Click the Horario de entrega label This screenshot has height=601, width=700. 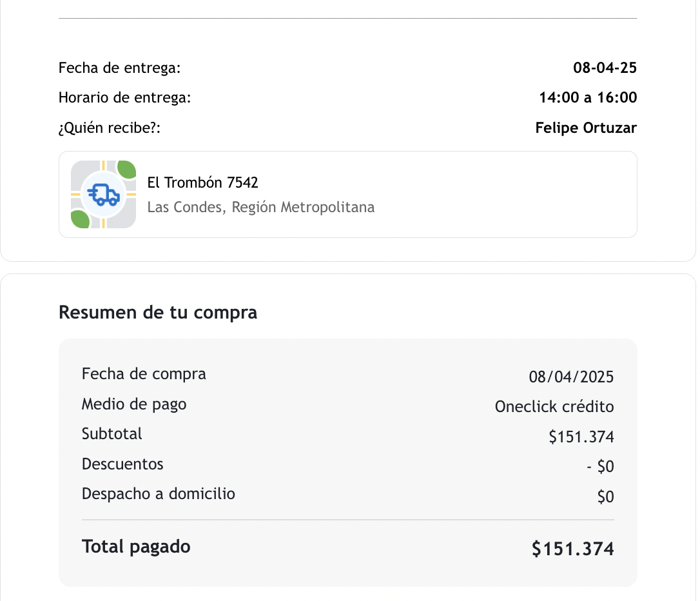[124, 98]
